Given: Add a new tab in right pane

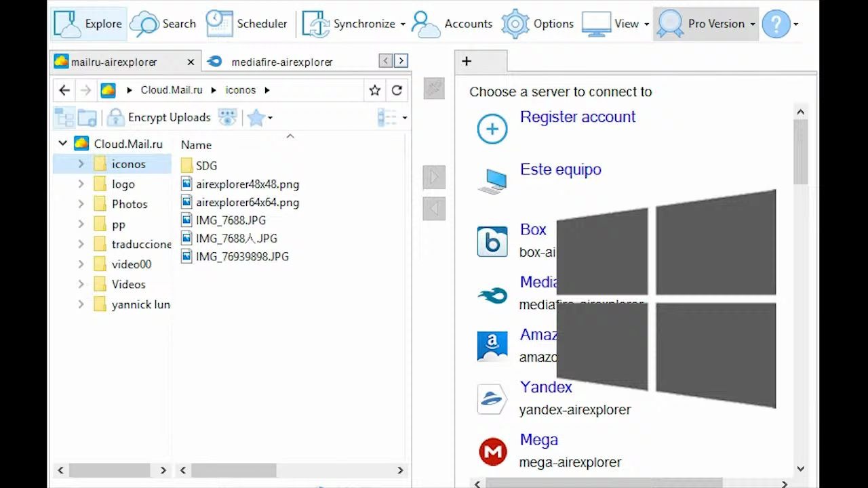Looking at the screenshot, I should pos(467,61).
